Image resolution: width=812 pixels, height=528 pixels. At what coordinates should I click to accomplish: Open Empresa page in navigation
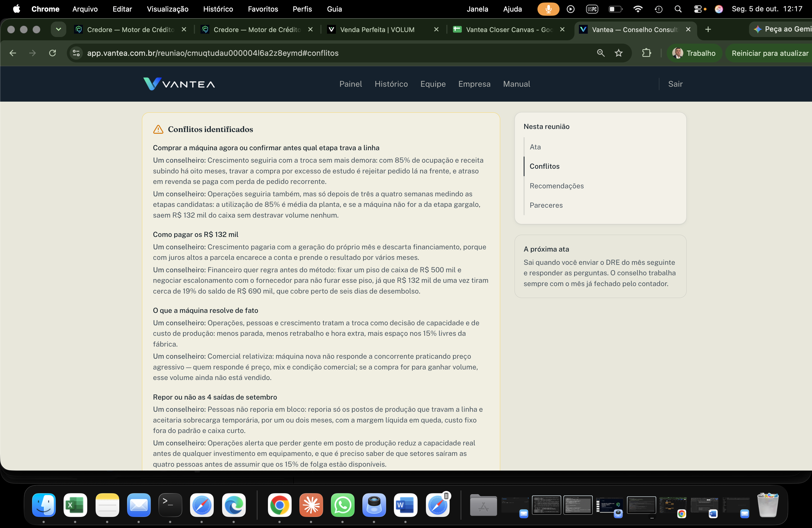[x=474, y=84]
